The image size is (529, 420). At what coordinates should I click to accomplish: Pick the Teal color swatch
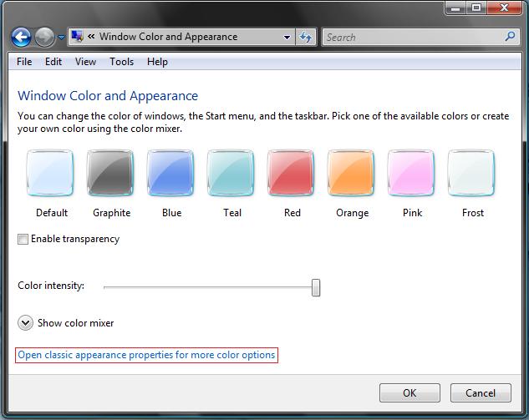[x=231, y=173]
